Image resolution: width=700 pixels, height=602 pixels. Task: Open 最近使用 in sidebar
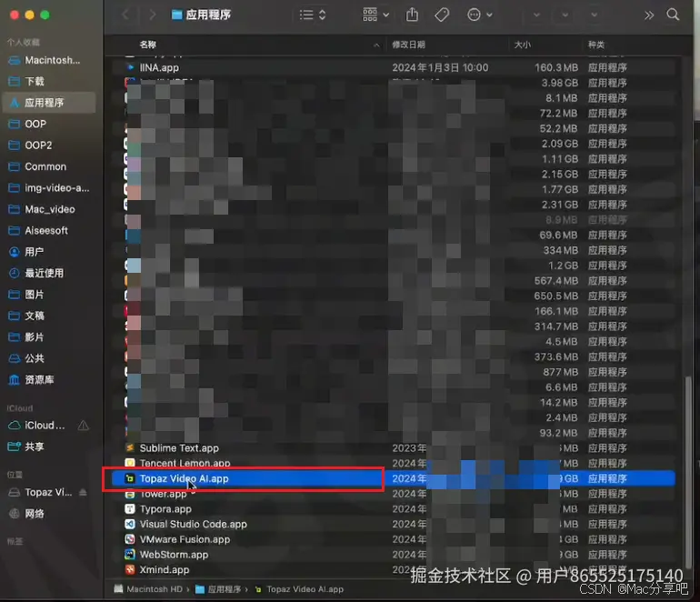coord(49,273)
